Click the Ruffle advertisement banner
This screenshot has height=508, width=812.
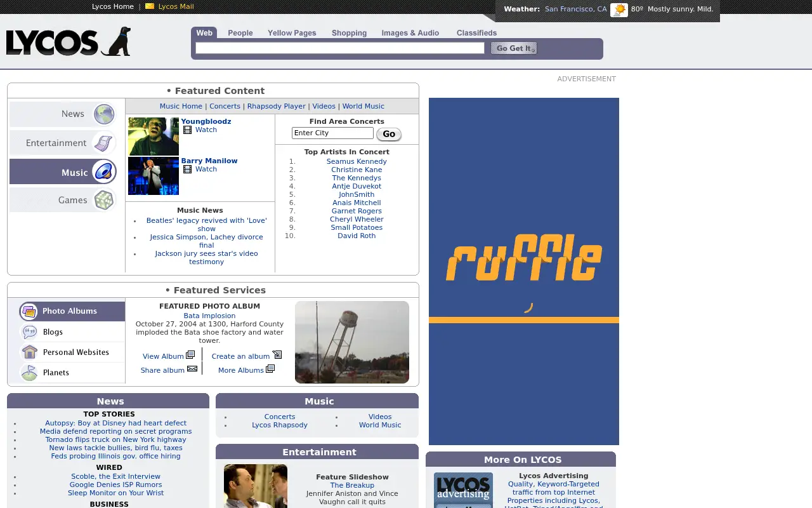coord(524,271)
